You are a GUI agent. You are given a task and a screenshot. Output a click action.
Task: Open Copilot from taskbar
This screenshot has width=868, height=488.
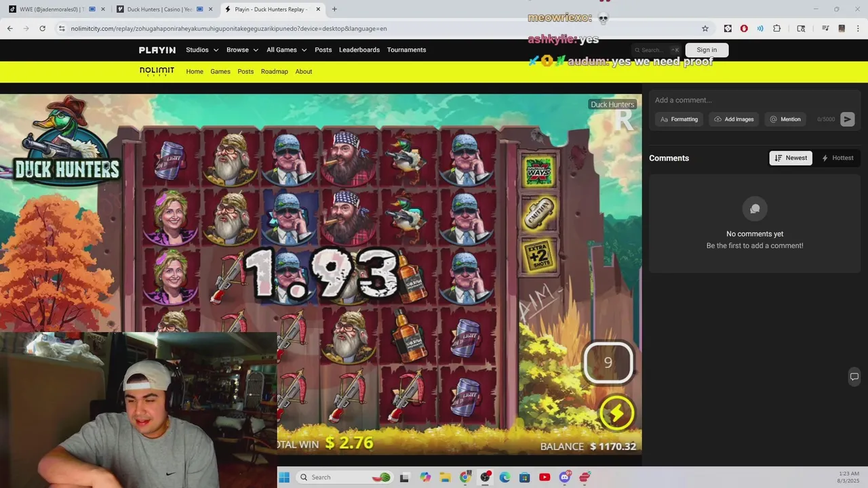425,477
